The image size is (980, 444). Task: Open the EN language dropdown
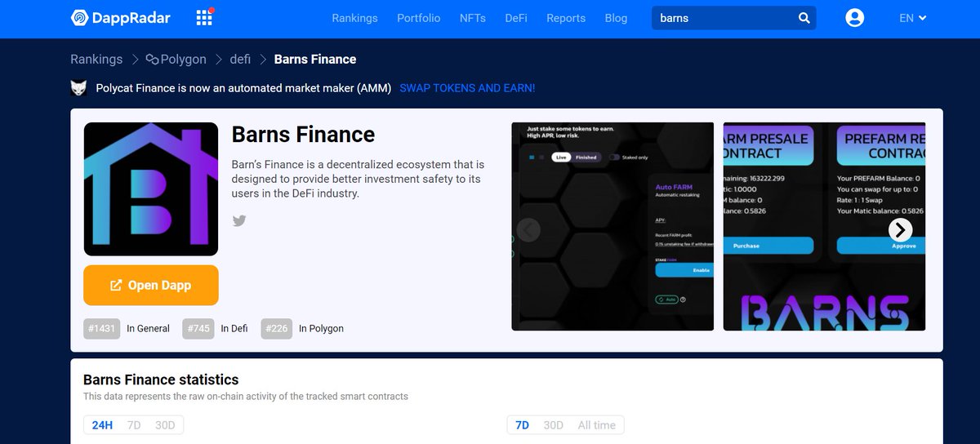[912, 18]
